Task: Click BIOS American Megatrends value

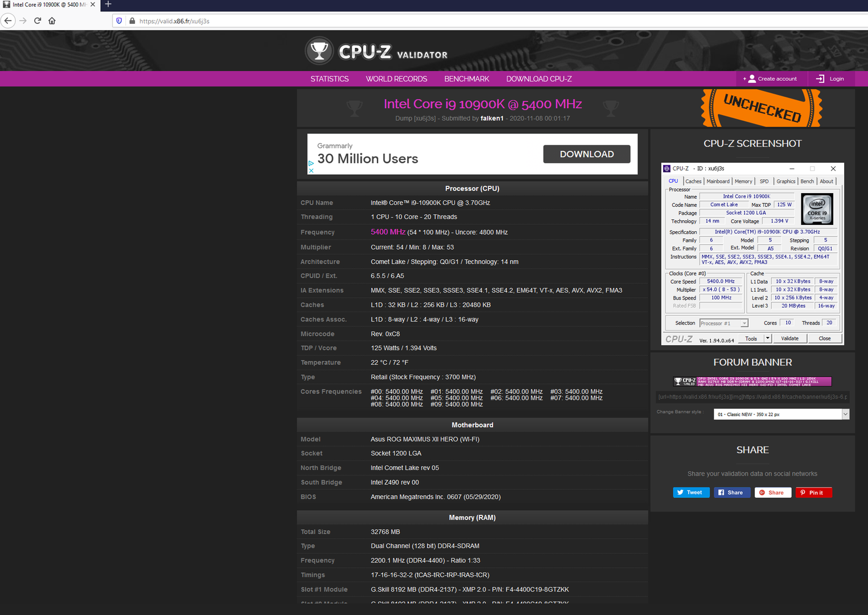Action: (435, 497)
